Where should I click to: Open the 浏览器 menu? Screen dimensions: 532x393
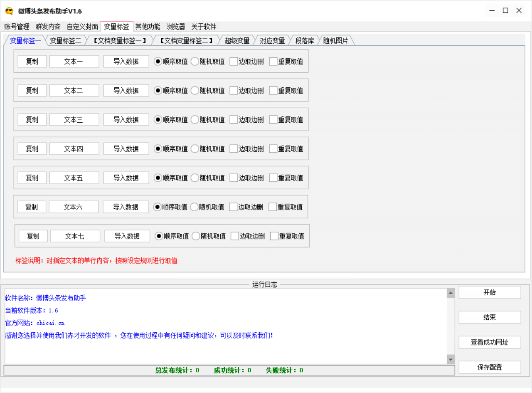point(176,27)
